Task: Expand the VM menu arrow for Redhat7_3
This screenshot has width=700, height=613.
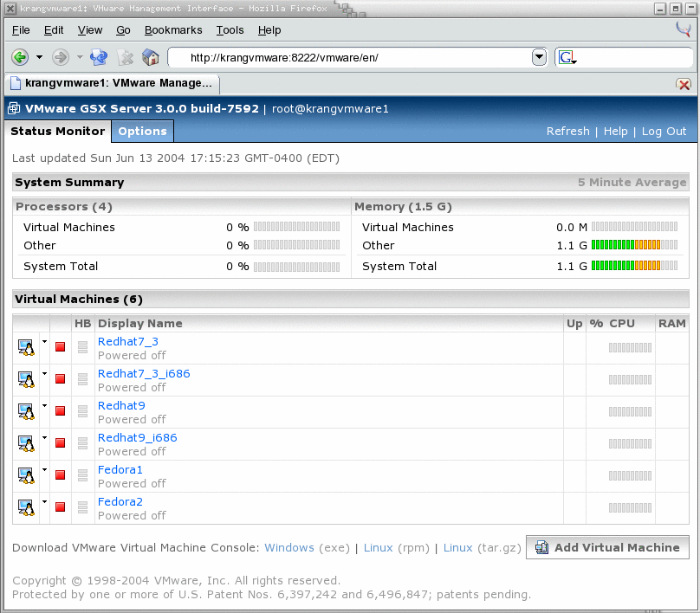Action: [45, 342]
